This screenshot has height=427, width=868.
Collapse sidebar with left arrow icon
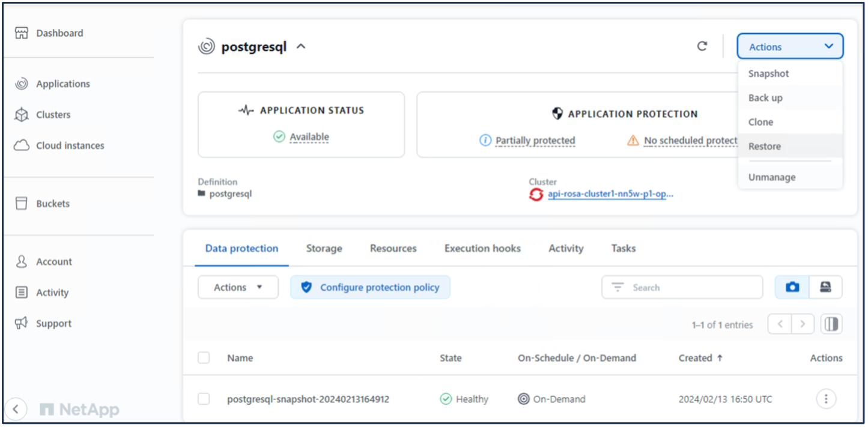point(16,410)
